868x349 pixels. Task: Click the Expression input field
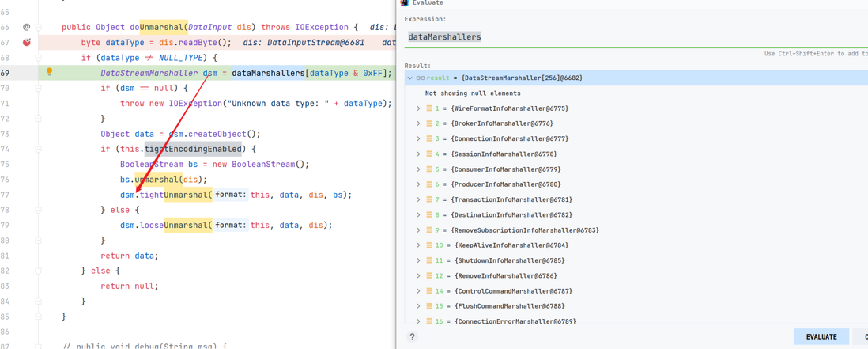pyautogui.click(x=636, y=36)
